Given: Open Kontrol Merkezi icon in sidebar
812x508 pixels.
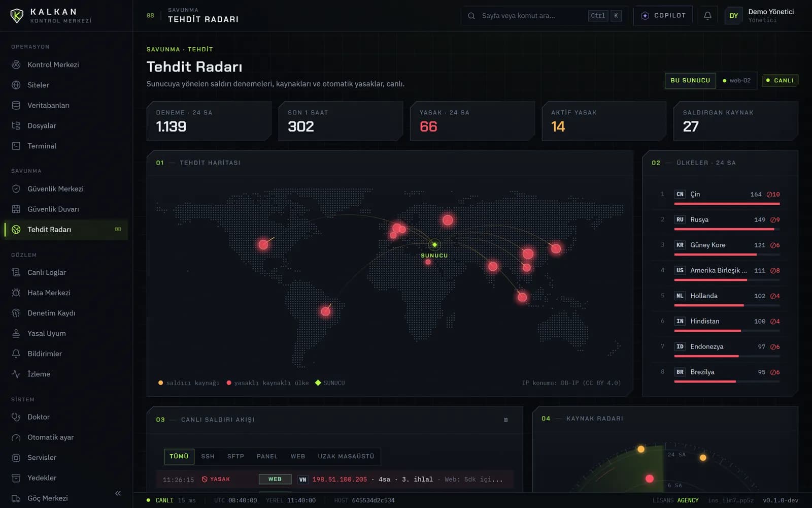Looking at the screenshot, I should pos(16,65).
